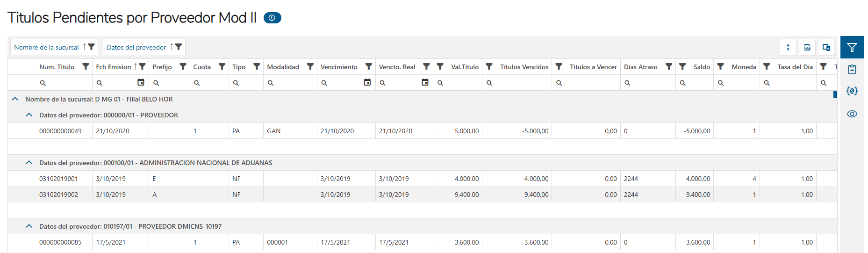Toggle the filter on the Saldo column
The height and width of the screenshot is (253, 868).
(682, 67)
